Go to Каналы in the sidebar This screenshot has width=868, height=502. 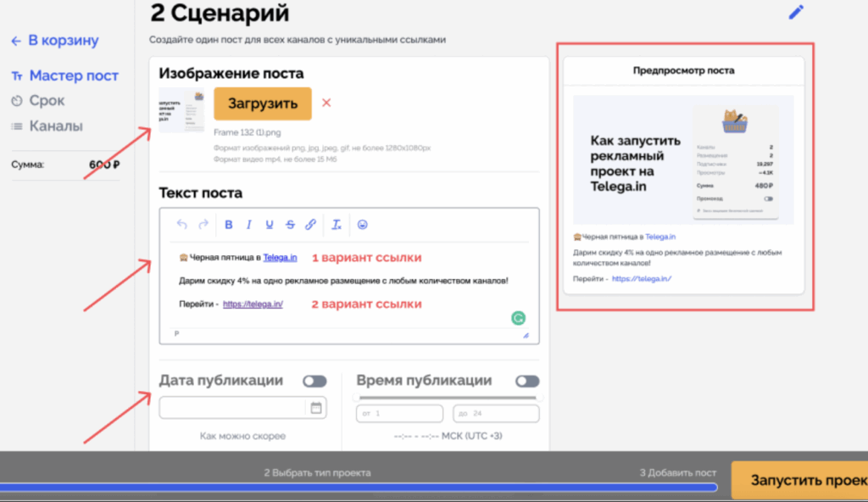(55, 126)
